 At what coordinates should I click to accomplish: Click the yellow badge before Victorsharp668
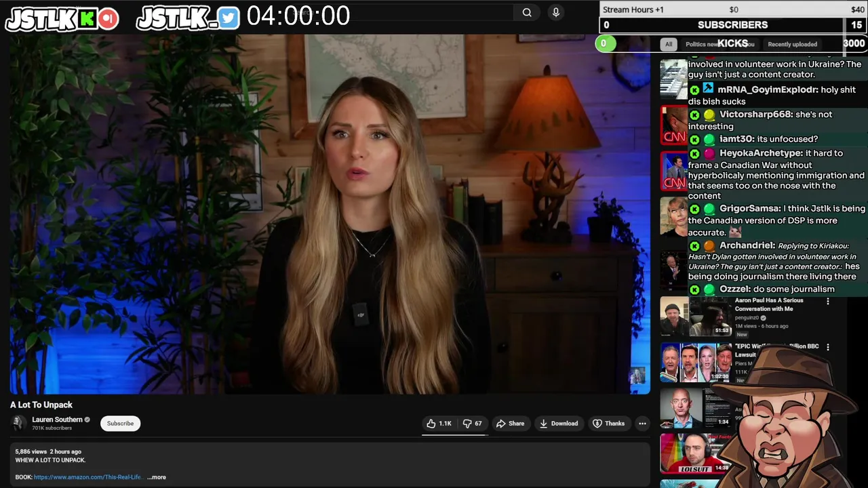pyautogui.click(x=709, y=115)
